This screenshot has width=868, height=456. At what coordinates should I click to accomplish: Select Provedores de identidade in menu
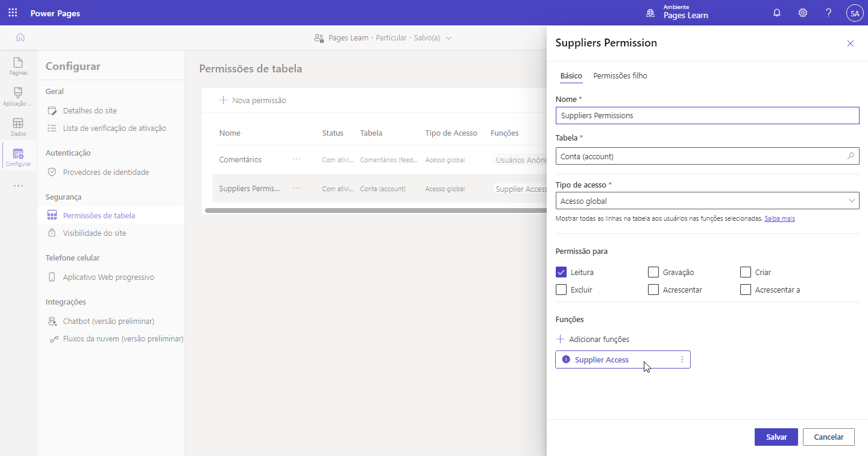click(105, 172)
